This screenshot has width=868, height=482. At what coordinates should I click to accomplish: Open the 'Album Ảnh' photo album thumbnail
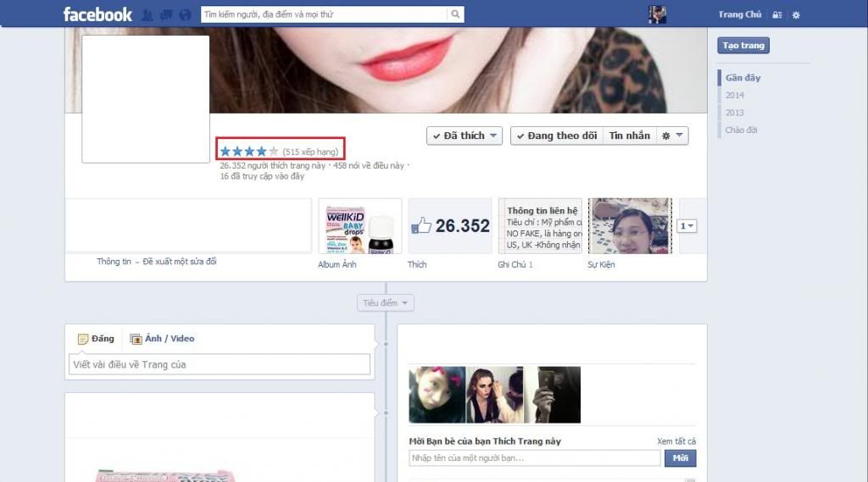[x=359, y=226]
